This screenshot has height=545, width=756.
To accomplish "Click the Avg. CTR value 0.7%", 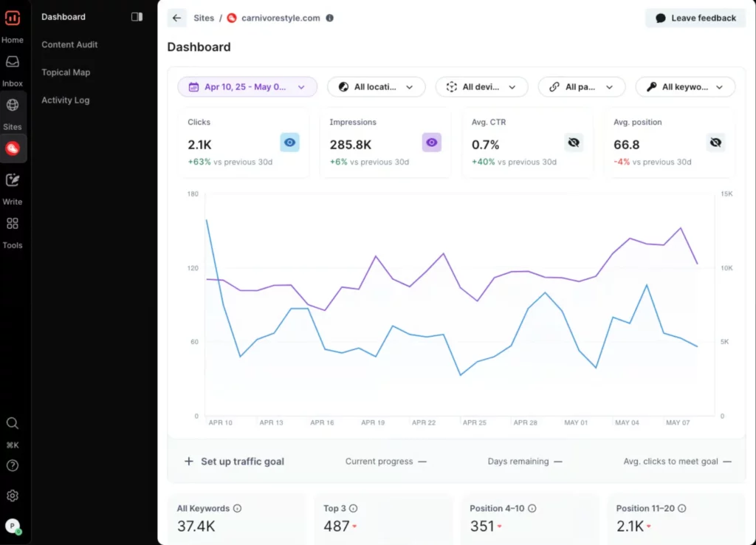I will 486,145.
